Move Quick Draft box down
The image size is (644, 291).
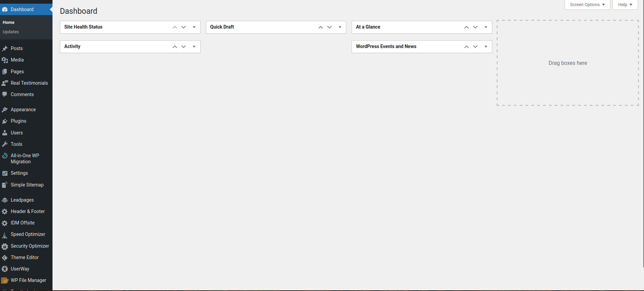pyautogui.click(x=329, y=27)
